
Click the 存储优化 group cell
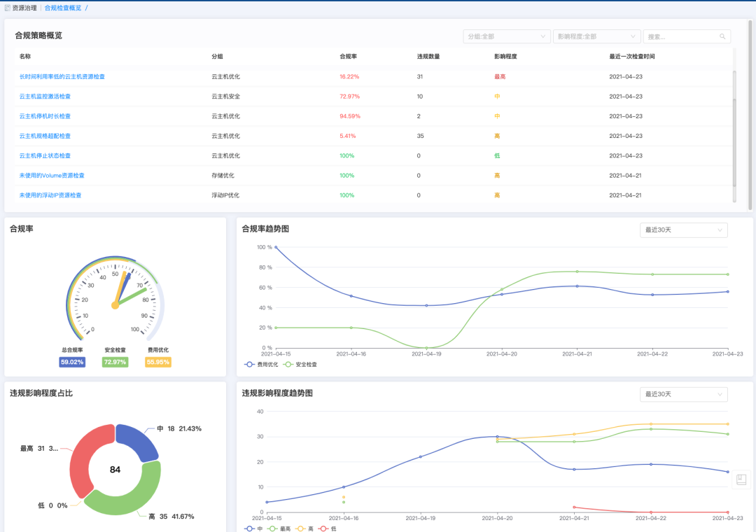(223, 176)
